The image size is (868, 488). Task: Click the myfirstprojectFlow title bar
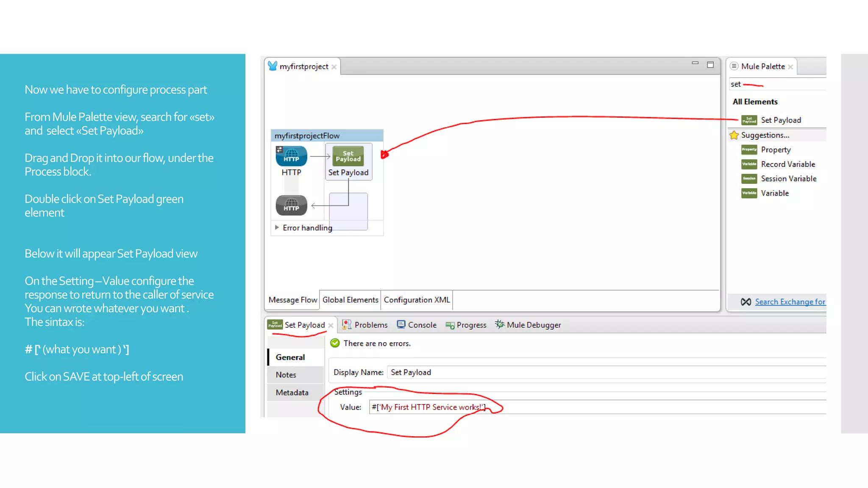(327, 136)
